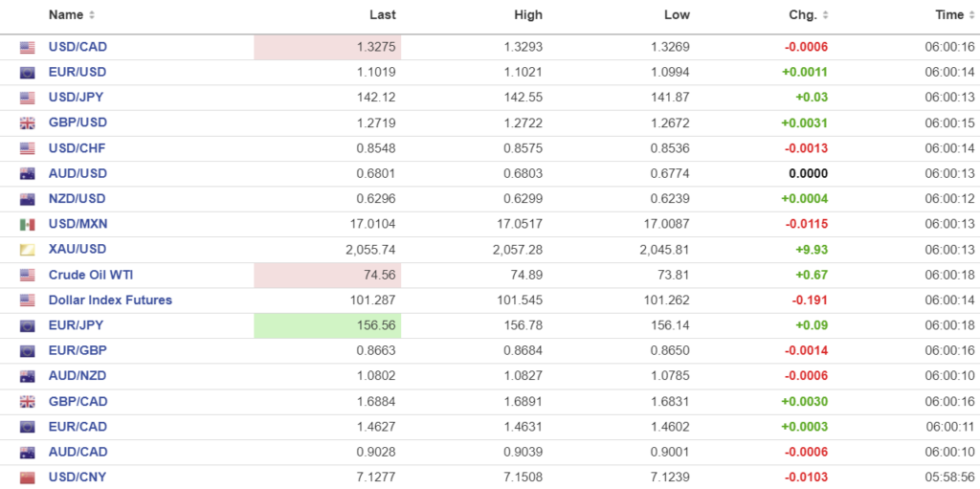Click the New Zealand flag beside NZD/USD

point(27,199)
